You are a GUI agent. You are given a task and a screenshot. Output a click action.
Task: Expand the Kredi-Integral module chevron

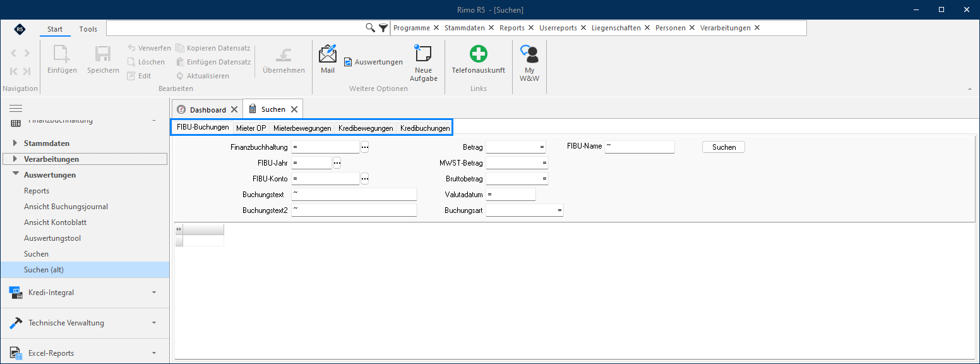coord(154,293)
